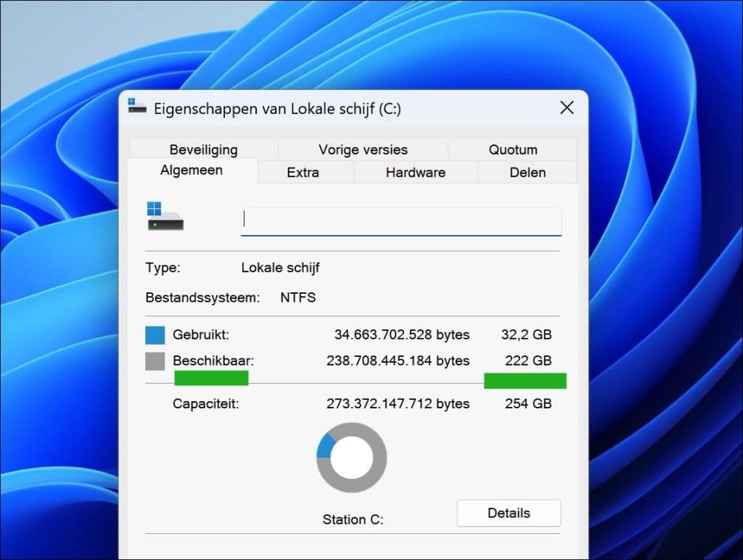Viewport: 743px width, 560px height.
Task: Switch to the Beveiliging tab
Action: coord(203,150)
